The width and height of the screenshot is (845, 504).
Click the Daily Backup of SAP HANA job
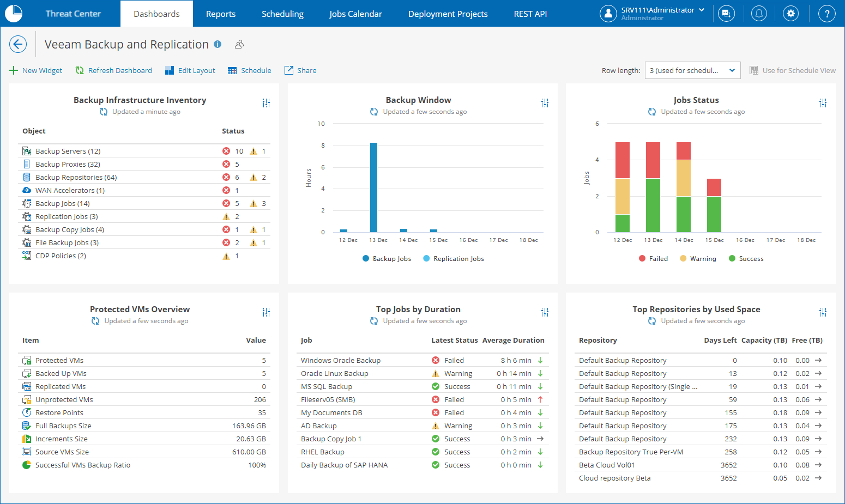coord(345,465)
